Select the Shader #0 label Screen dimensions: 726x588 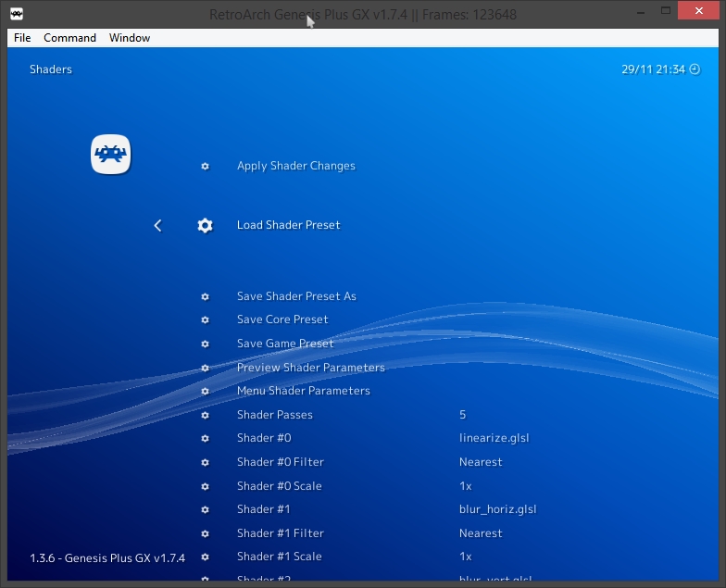pyautogui.click(x=264, y=438)
